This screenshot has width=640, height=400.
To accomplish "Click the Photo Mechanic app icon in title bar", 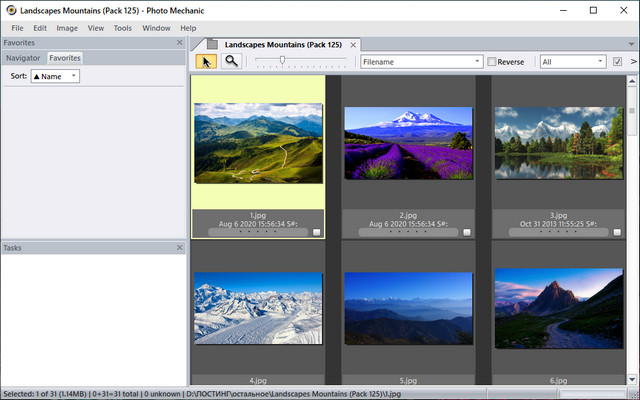I will coord(10,10).
